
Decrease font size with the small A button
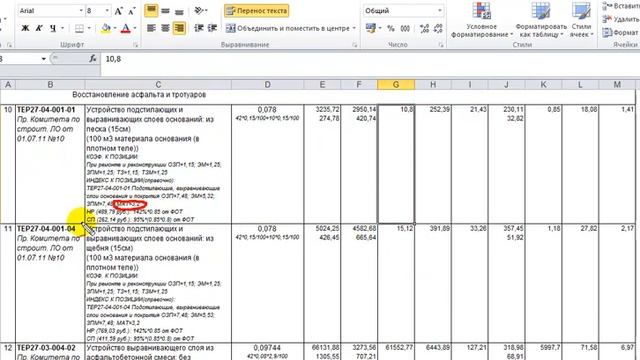131,11
